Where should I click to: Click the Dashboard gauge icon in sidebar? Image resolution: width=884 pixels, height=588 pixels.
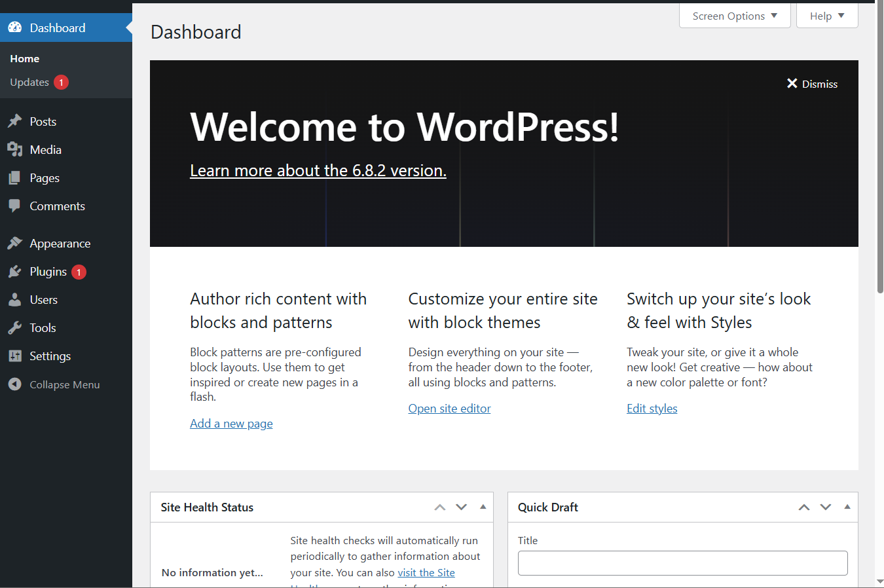pos(14,28)
